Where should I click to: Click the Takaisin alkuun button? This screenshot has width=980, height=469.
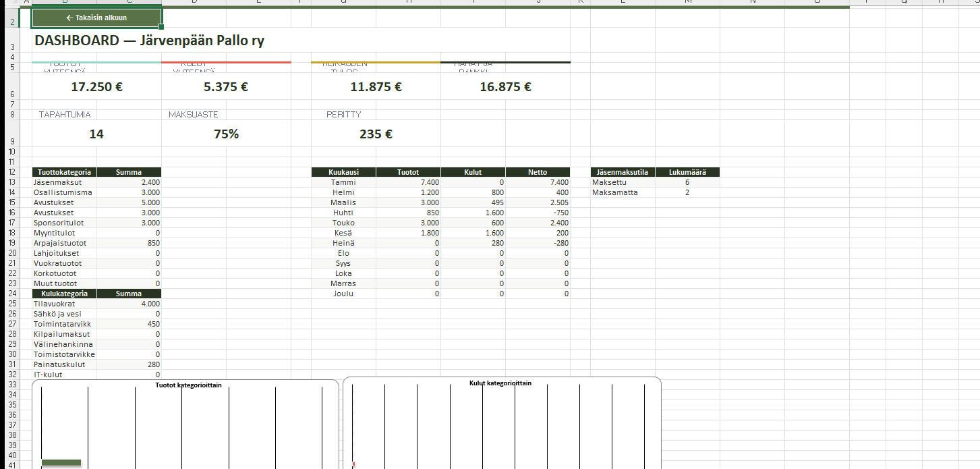pos(96,18)
